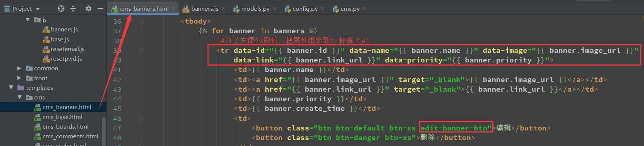Switch to the banners.js editor tab
This screenshot has height=146, width=644.
click(205, 9)
